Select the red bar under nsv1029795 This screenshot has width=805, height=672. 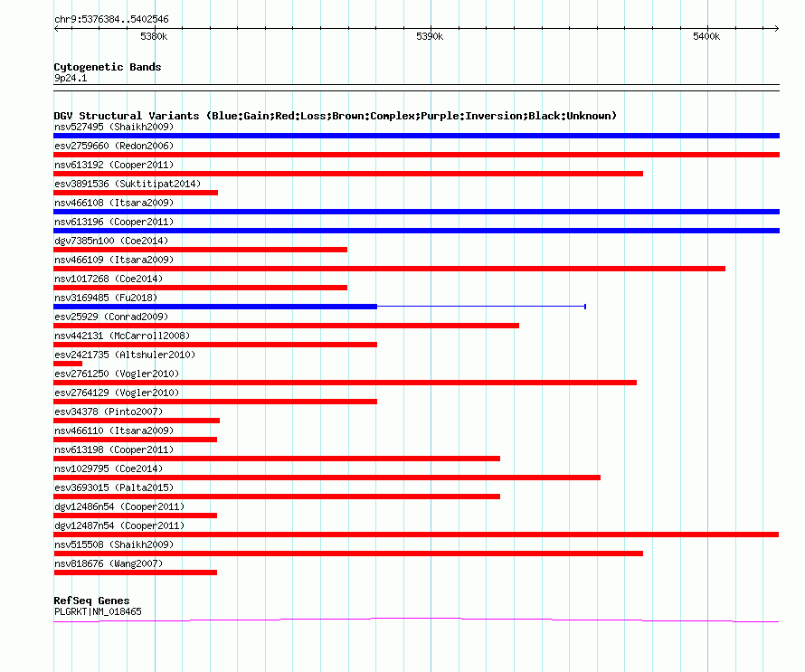(x=327, y=478)
